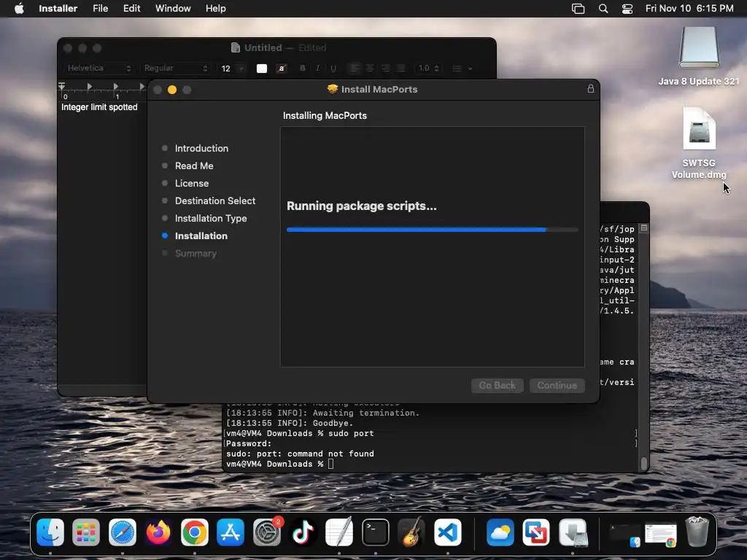Open System Preferences with the update badge
This screenshot has width=747, height=560.
pyautogui.click(x=267, y=532)
